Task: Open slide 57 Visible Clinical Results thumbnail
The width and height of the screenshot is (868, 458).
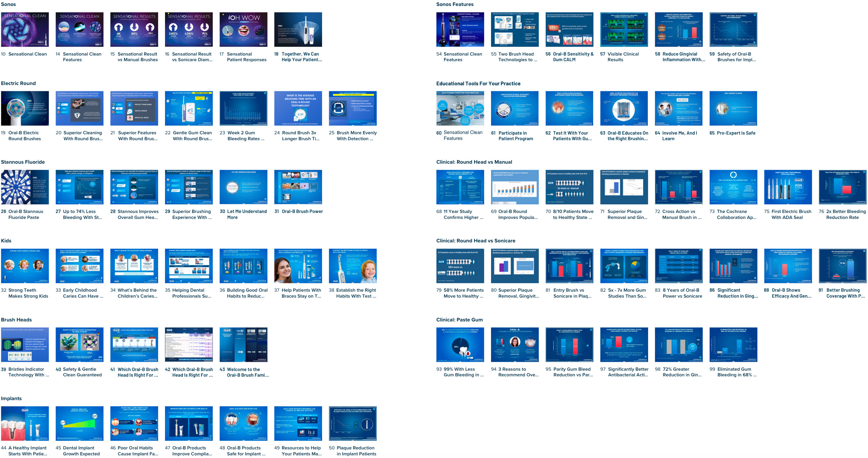Action: pos(624,30)
